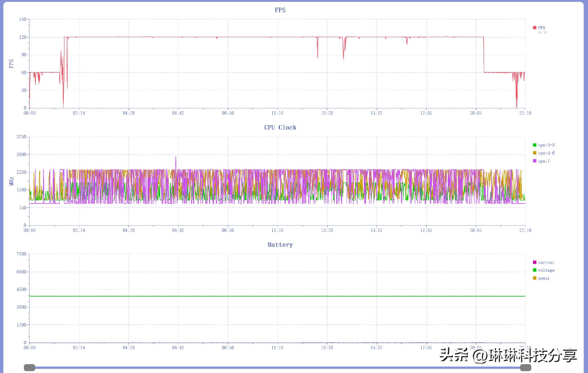Image resolution: width=588 pixels, height=373 pixels.
Task: Click the middle of the time range slider bar
Action: pyautogui.click(x=277, y=367)
